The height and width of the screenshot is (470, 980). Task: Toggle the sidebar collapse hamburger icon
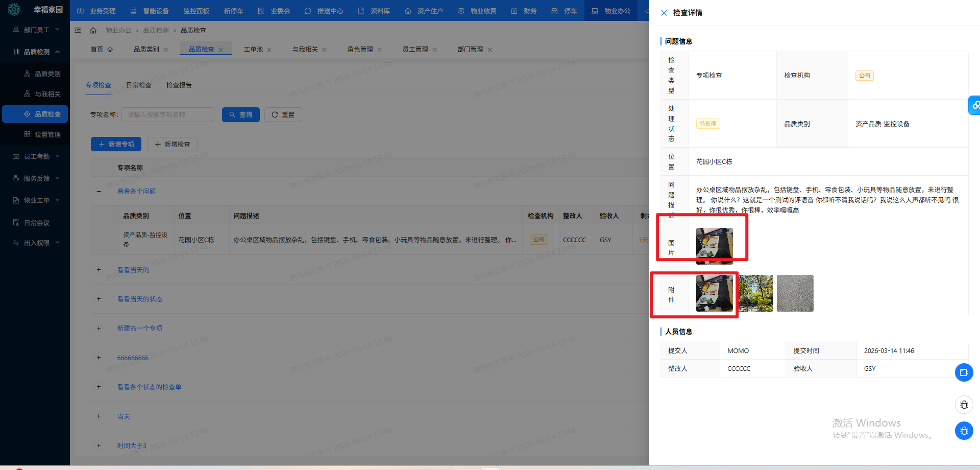(x=78, y=30)
